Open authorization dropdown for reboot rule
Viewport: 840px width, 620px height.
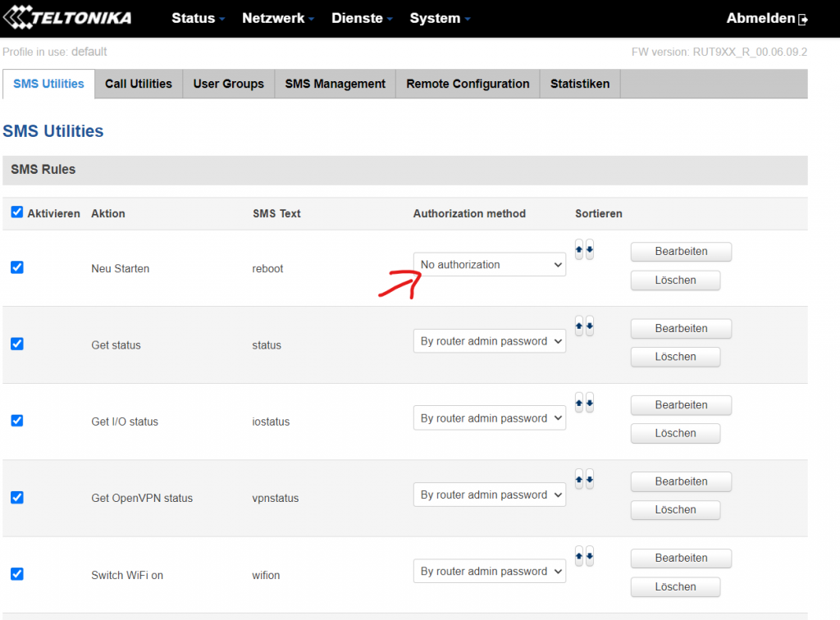(489, 264)
